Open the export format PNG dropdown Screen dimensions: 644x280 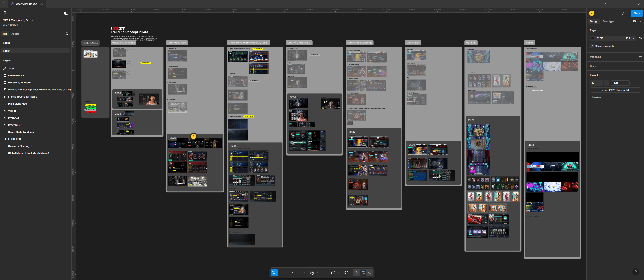point(620,83)
